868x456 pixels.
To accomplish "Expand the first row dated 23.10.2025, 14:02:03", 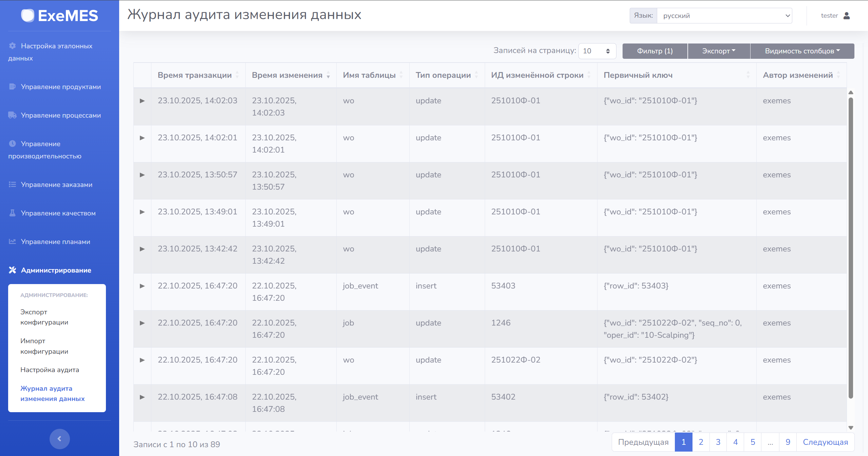I will pos(142,101).
